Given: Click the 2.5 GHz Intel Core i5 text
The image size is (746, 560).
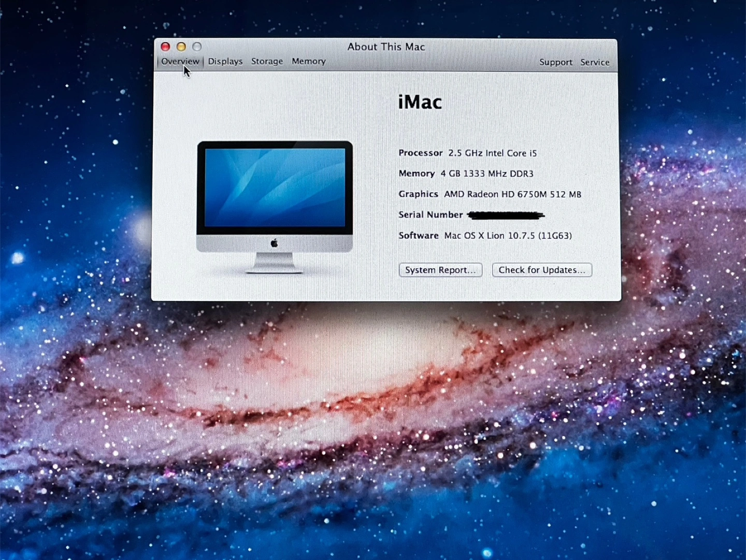Looking at the screenshot, I should (x=493, y=153).
